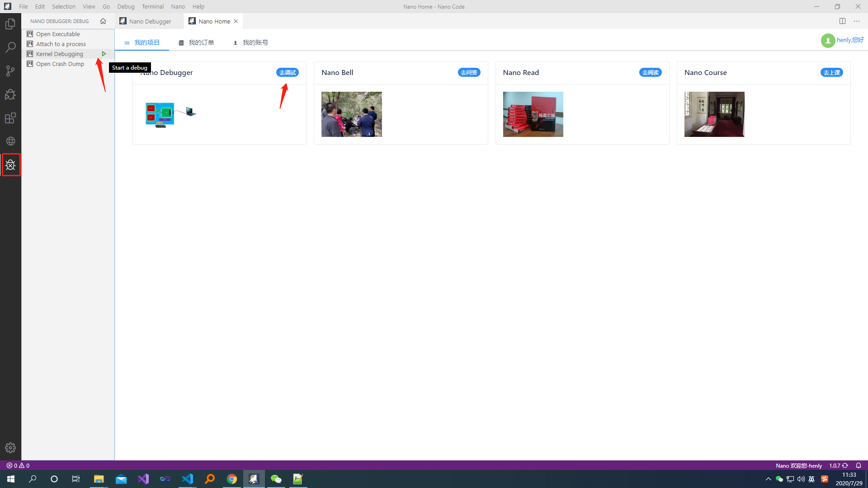This screenshot has width=868, height=488.
Task: Switch to the 我的订单 tab
Action: pos(196,42)
